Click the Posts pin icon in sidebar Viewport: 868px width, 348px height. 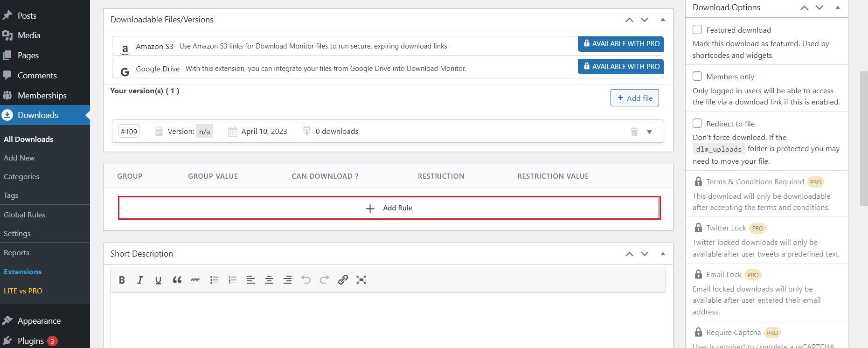[x=7, y=15]
